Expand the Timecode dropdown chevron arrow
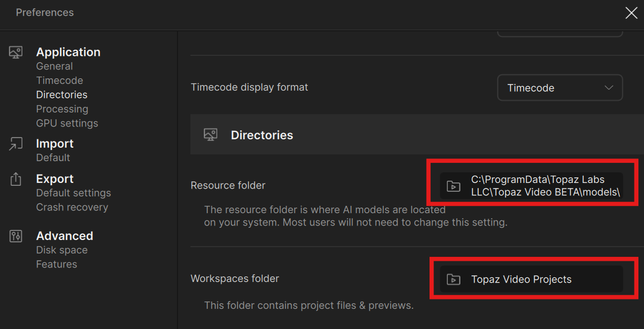Screen dimensions: 644x329 (609, 88)
